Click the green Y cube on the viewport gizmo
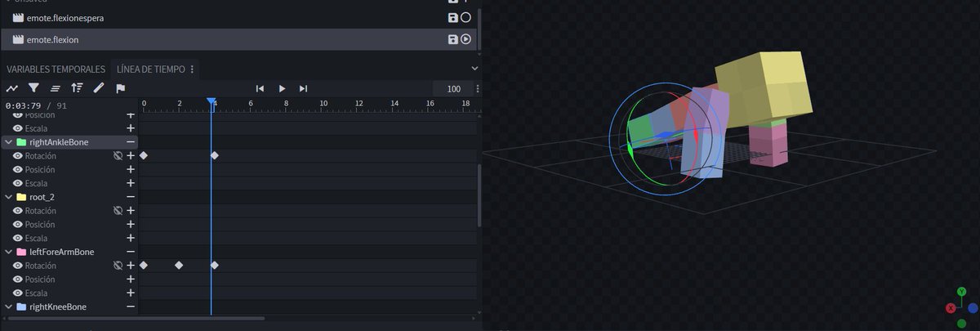 pyautogui.click(x=962, y=291)
